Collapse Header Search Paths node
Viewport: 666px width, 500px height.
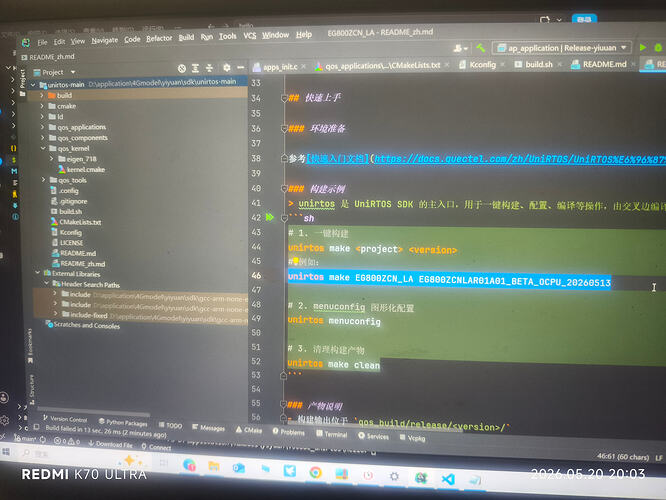pyautogui.click(x=47, y=283)
